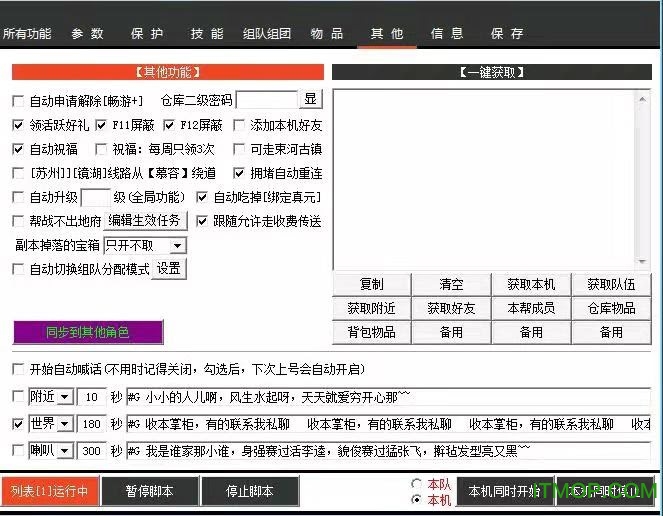The image size is (663, 516).
Task: Enable 自动切换组队分配模式 checkbox
Action: coord(18,269)
